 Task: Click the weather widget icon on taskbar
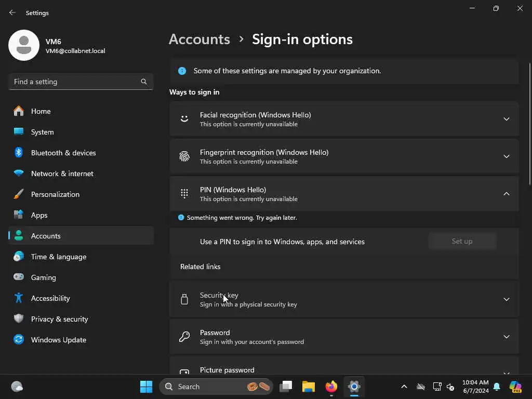pyautogui.click(x=17, y=387)
